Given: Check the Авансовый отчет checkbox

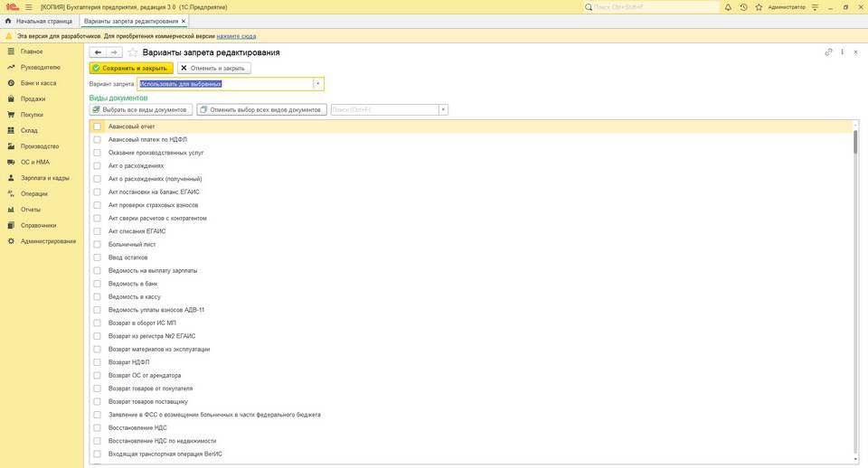Looking at the screenshot, I should click(98, 126).
